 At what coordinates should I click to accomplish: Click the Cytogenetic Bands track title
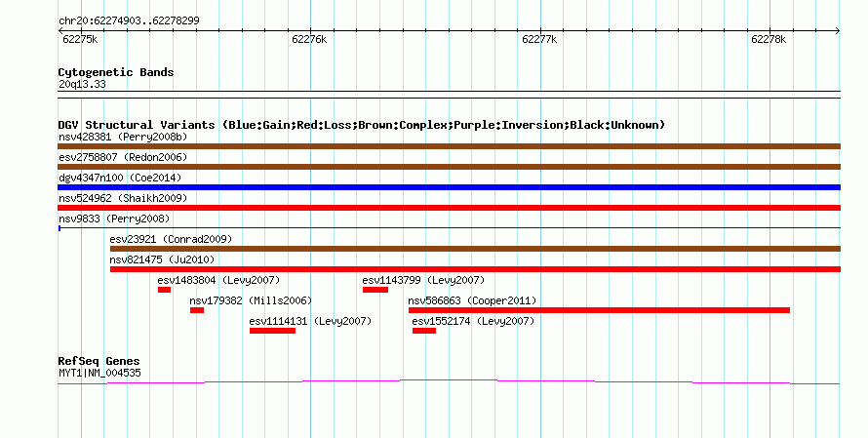click(x=116, y=72)
